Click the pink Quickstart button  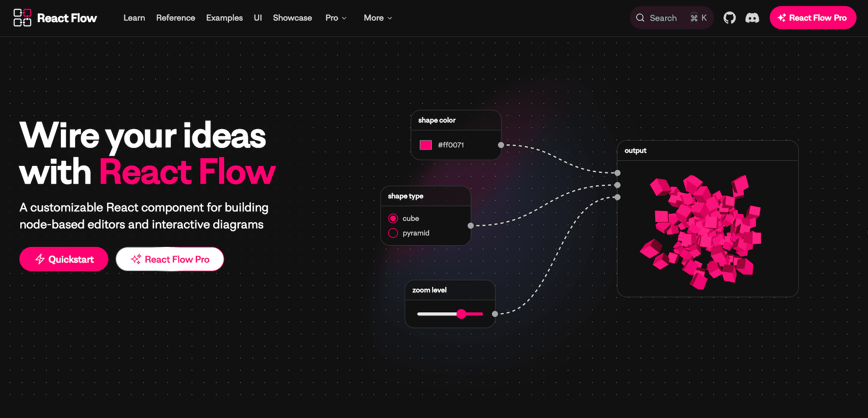pos(64,259)
